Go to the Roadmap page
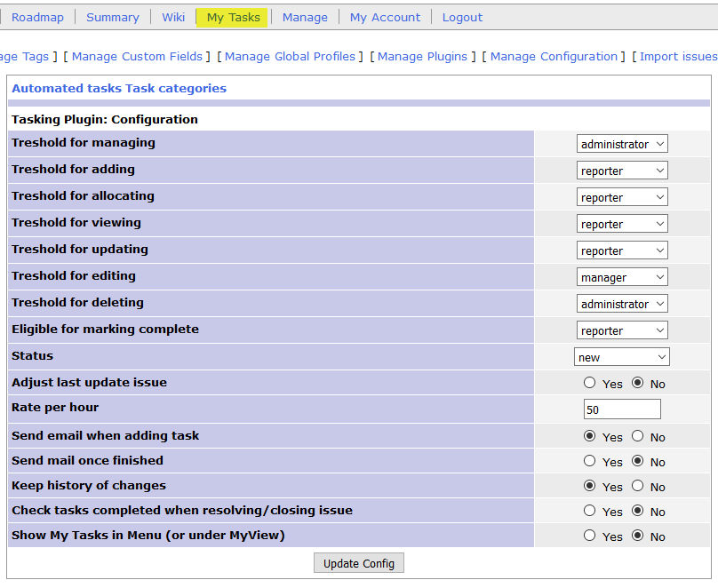718x588 pixels. (x=36, y=17)
